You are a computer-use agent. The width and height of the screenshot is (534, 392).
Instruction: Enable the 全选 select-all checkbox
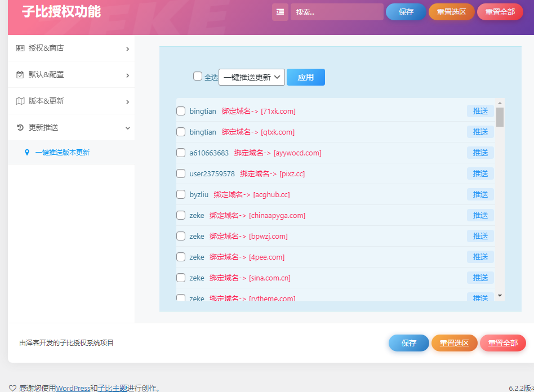coord(198,75)
